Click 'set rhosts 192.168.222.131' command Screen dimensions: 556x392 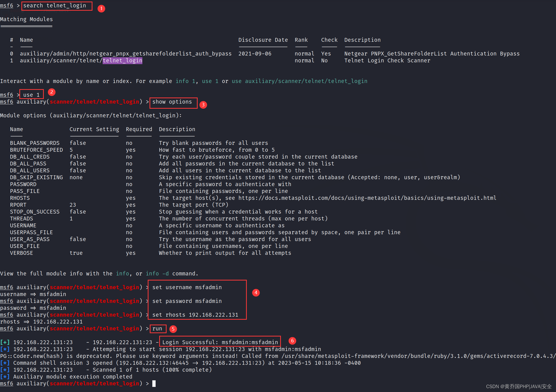coord(195,315)
